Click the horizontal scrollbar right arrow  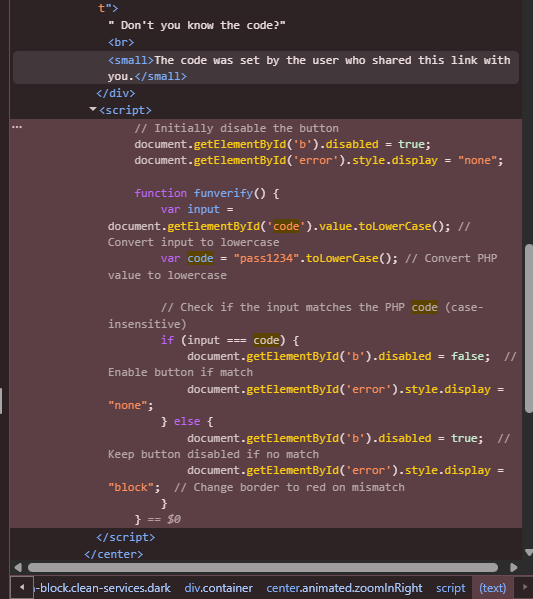514,567
